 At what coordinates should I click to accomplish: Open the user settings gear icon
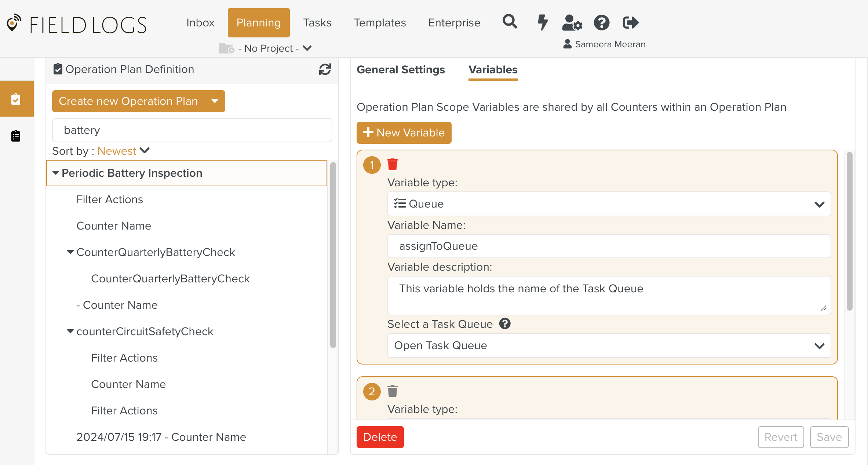coord(572,22)
